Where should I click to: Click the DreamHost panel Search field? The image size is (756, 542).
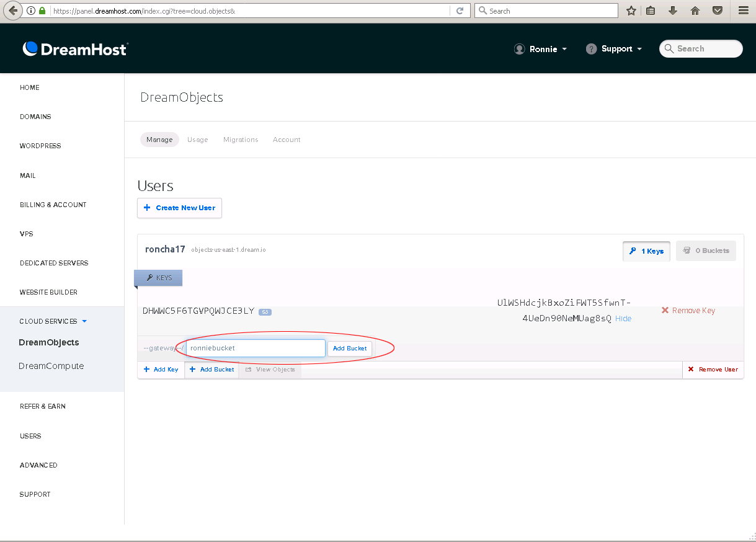701,49
